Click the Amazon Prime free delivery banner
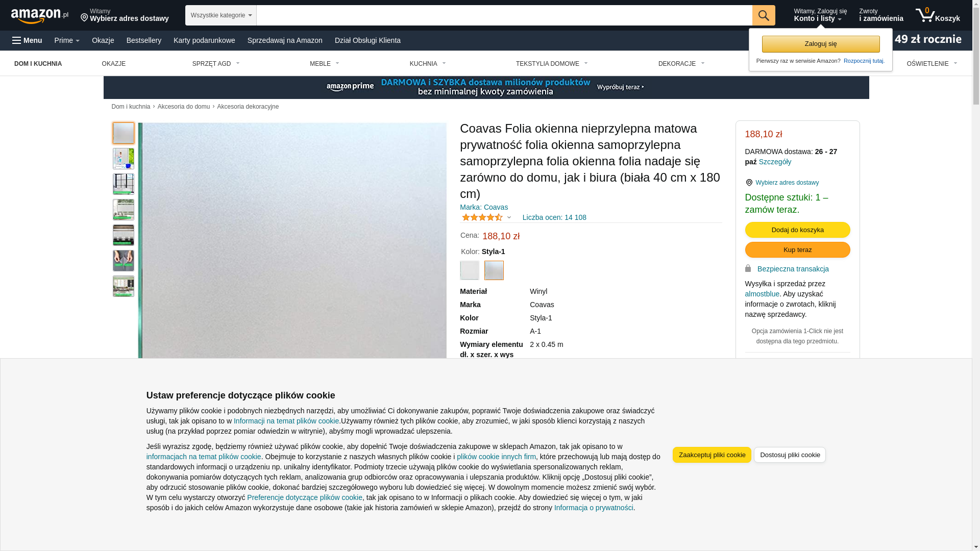Screen dimensions: 980x551 [486, 87]
